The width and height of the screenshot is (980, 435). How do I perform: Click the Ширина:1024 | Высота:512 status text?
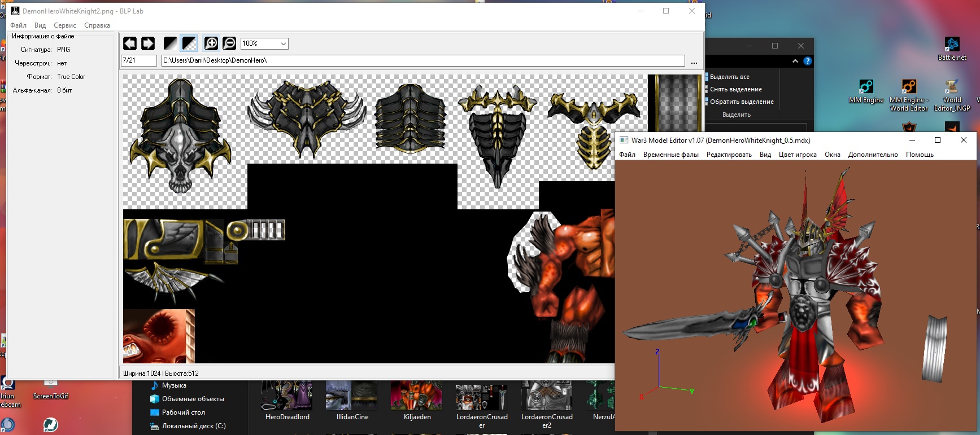pyautogui.click(x=161, y=374)
